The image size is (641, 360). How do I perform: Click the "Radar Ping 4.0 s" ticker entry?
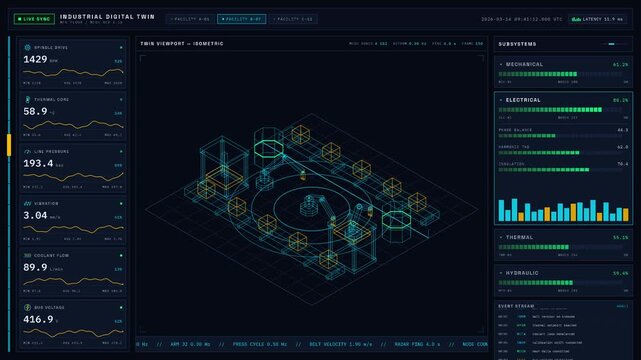pyautogui.click(x=417, y=344)
